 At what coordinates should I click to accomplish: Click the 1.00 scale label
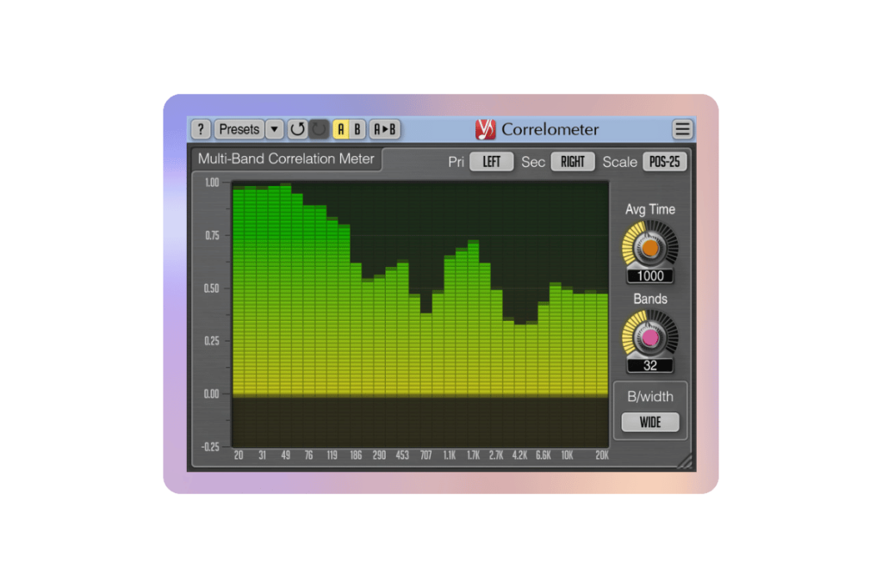pyautogui.click(x=212, y=183)
